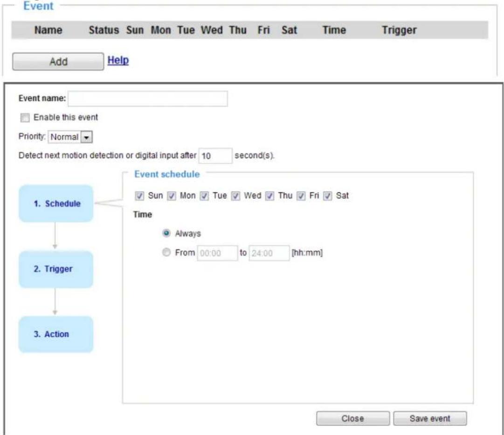This screenshot has height=435, width=504.
Task: Click the Add button
Action: click(58, 61)
